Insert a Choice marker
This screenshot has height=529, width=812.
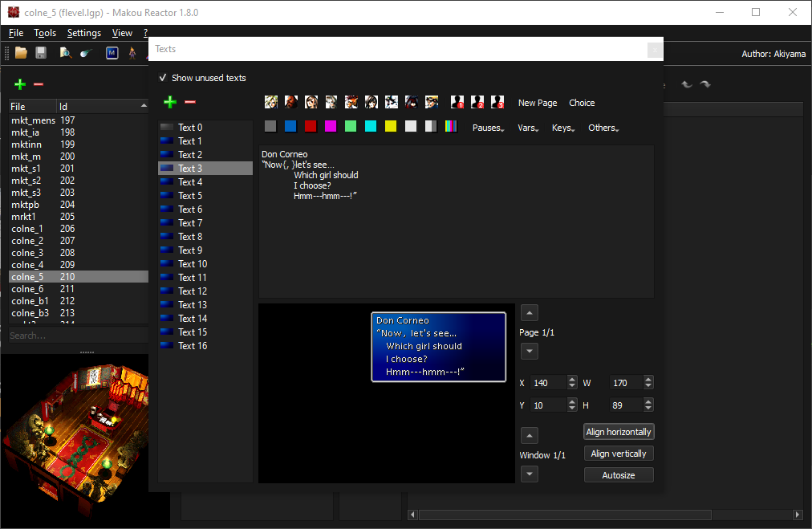(x=582, y=103)
